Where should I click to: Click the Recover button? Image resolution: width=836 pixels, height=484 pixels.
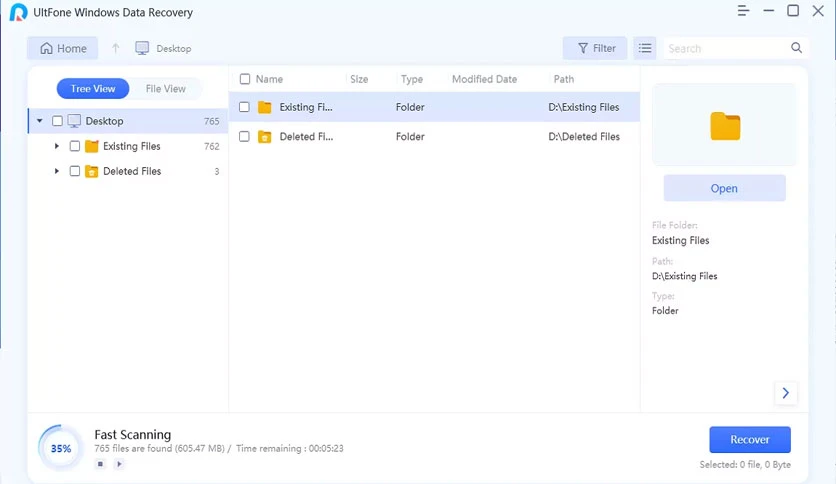[750, 440]
